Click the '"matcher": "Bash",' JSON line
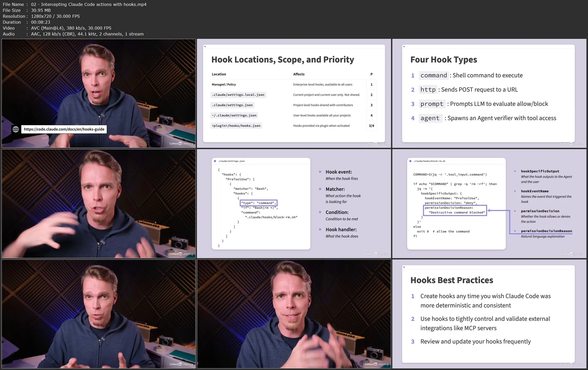 [251, 189]
